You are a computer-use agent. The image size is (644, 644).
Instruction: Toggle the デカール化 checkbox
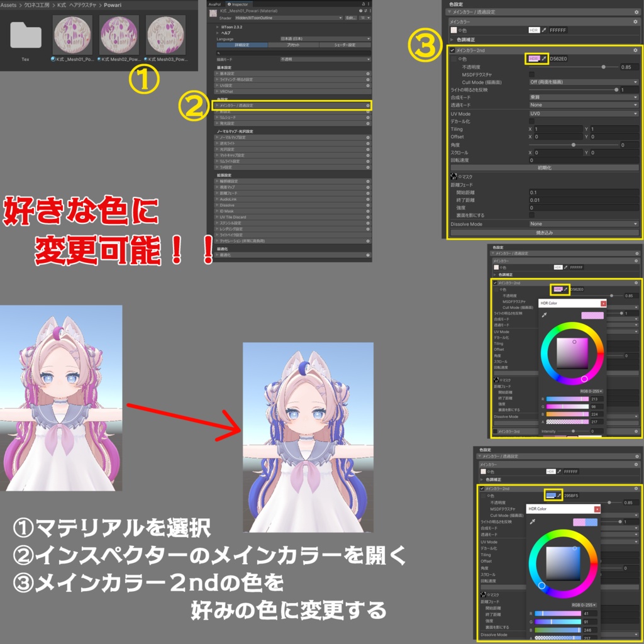coord(532,121)
